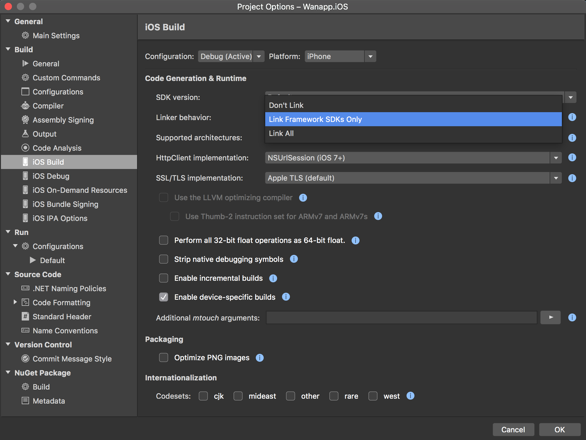
Task: Open the Configuration Debug (Active) dropdown
Action: coord(231,56)
